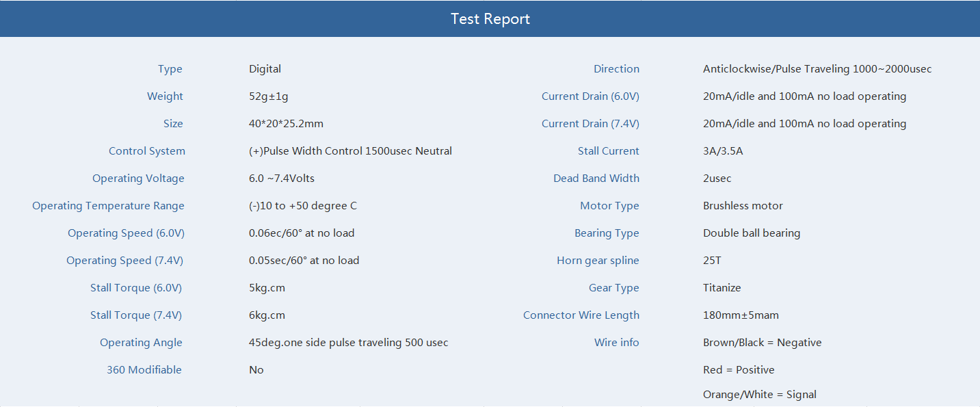
Task: Select the Horn gear spline value 25T
Action: [x=712, y=261]
